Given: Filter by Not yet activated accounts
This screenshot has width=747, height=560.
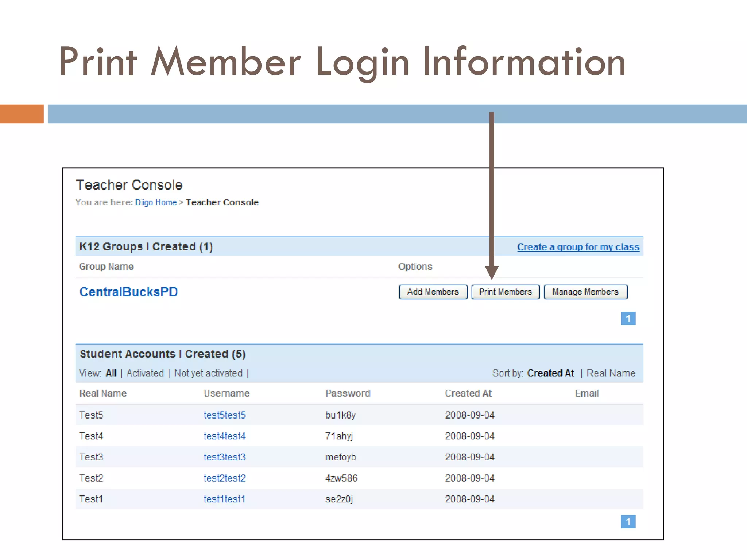Looking at the screenshot, I should 208,373.
